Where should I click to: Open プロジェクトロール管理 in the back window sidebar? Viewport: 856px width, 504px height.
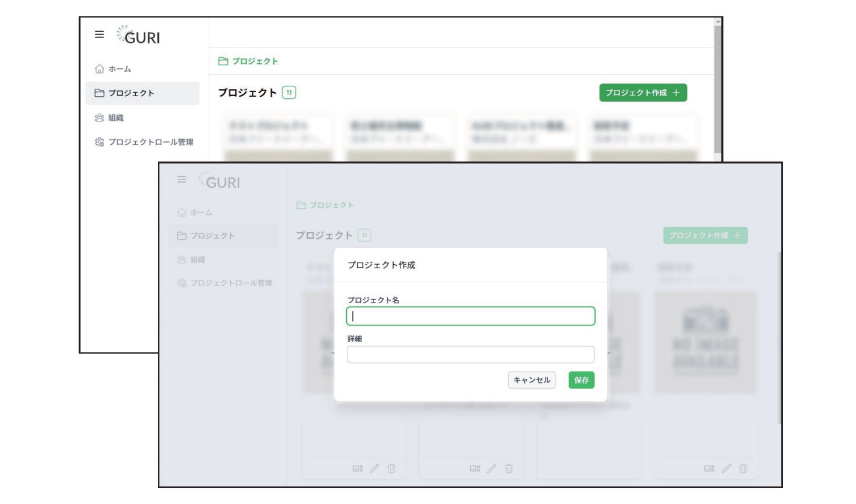point(150,142)
